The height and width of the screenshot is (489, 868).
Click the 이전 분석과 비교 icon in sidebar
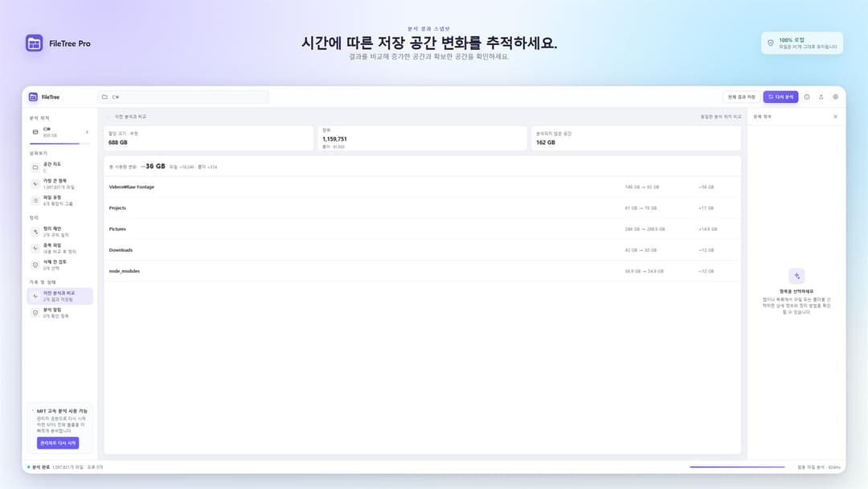click(35, 296)
